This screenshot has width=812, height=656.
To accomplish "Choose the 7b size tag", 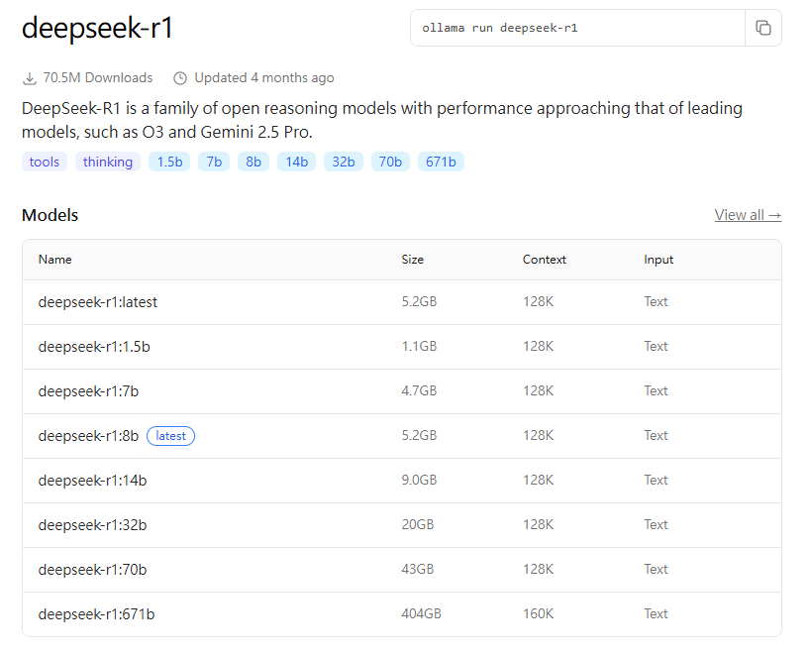I will [214, 162].
